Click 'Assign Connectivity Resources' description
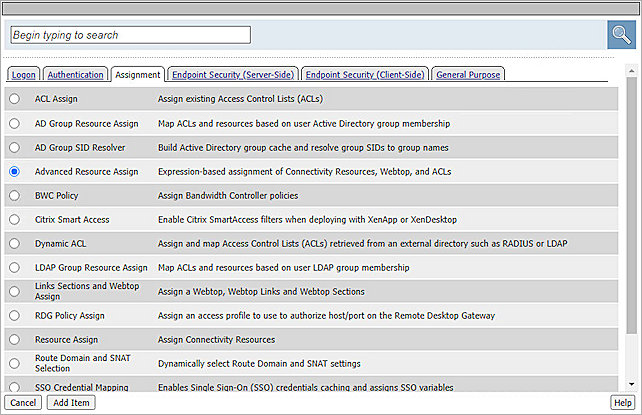Viewport: 642px width, 415px height. [x=217, y=339]
